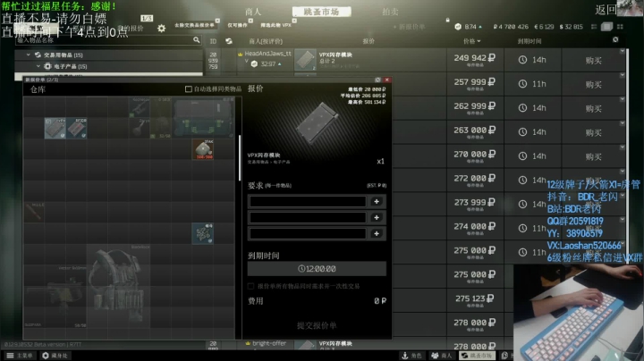The image size is (644, 361).
Task: Buy the 257 999 rouble offer
Action: coord(593,85)
